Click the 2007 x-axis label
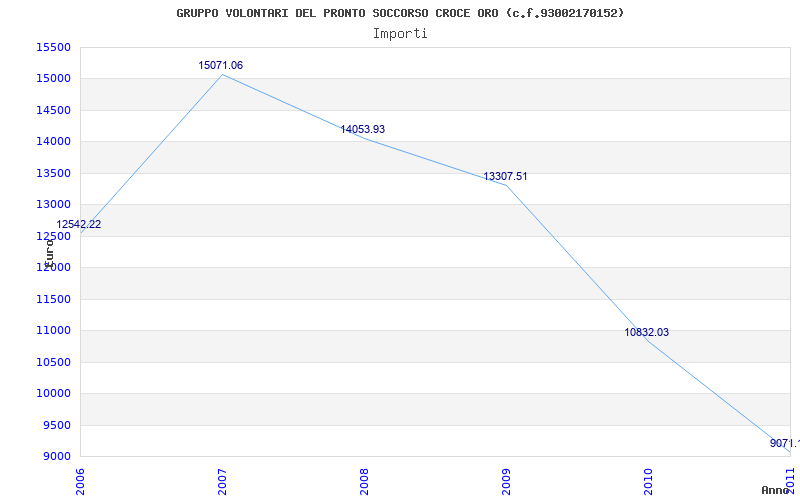800x500 pixels. point(222,482)
